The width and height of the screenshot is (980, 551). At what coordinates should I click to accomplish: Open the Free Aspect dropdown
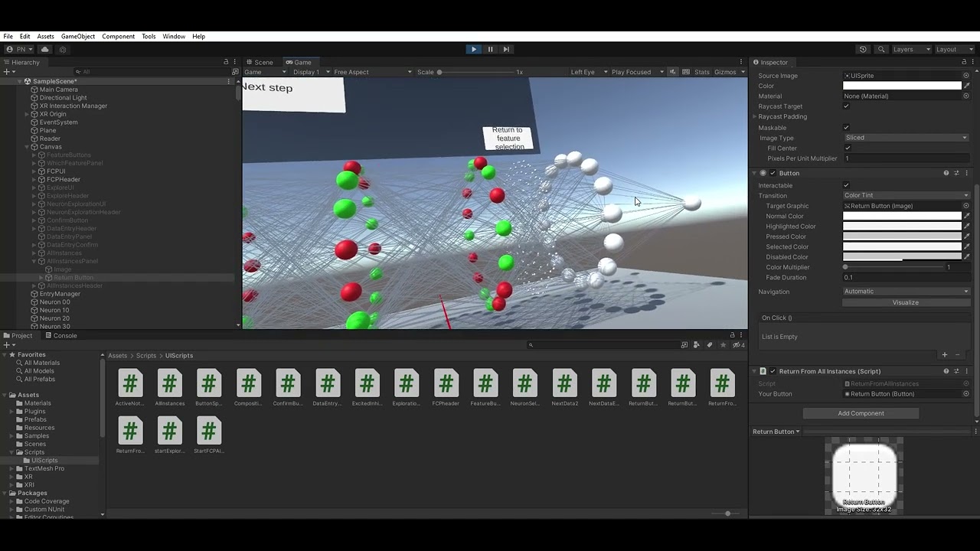pos(373,72)
